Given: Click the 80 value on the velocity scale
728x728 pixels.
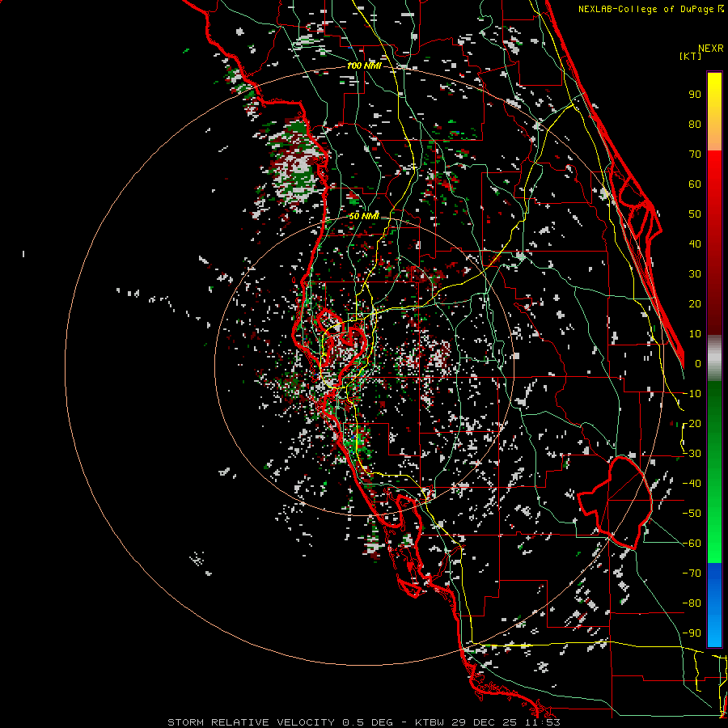Looking at the screenshot, I should [x=695, y=125].
